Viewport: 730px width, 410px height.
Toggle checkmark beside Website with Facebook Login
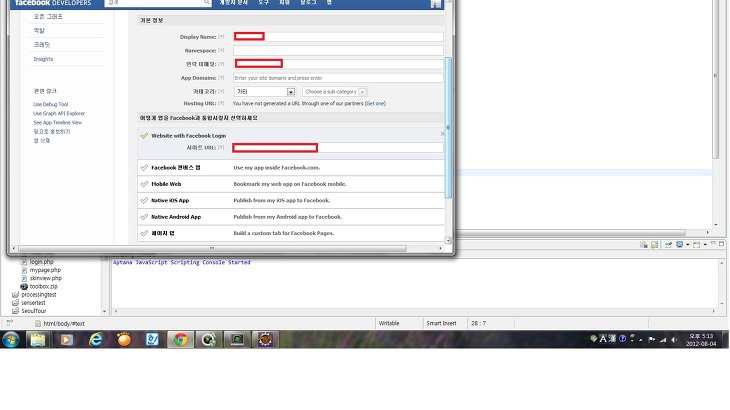tap(144, 135)
